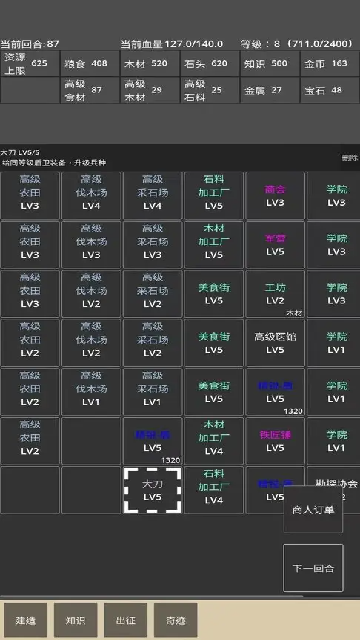
Task: Choose the 学院 tile beside 铁匠铺
Action: [x=333, y=441]
